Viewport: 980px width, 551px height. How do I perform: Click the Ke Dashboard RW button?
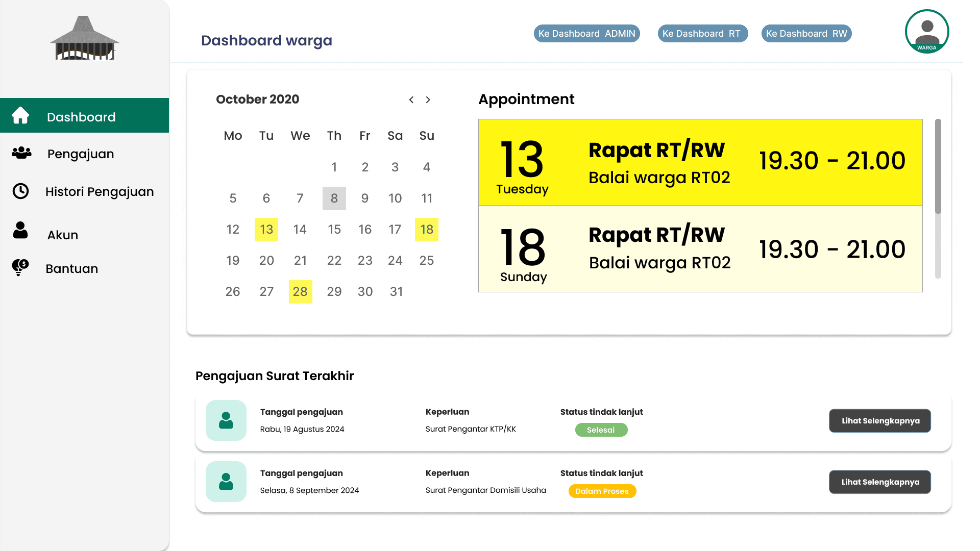point(806,34)
